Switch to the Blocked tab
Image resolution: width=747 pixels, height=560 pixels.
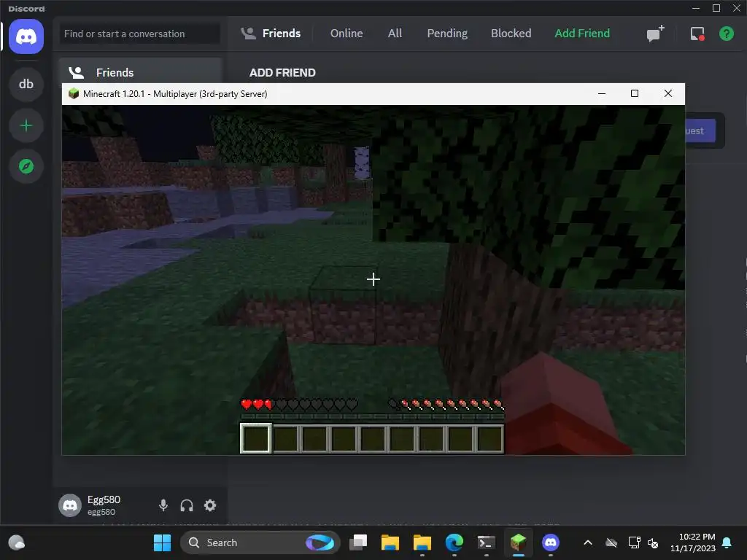pyautogui.click(x=511, y=34)
